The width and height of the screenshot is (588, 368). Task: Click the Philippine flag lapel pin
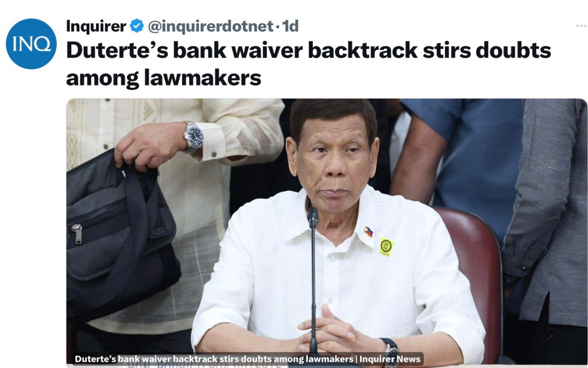(369, 231)
